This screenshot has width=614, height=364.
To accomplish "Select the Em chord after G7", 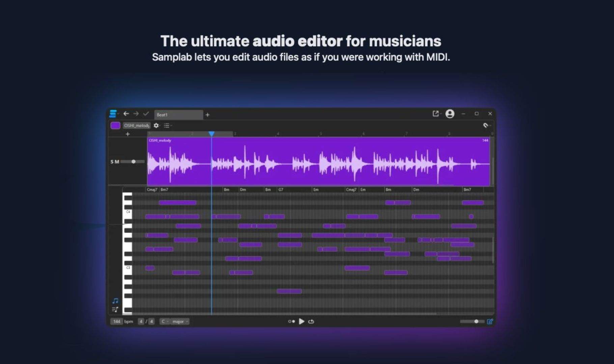I will [316, 190].
